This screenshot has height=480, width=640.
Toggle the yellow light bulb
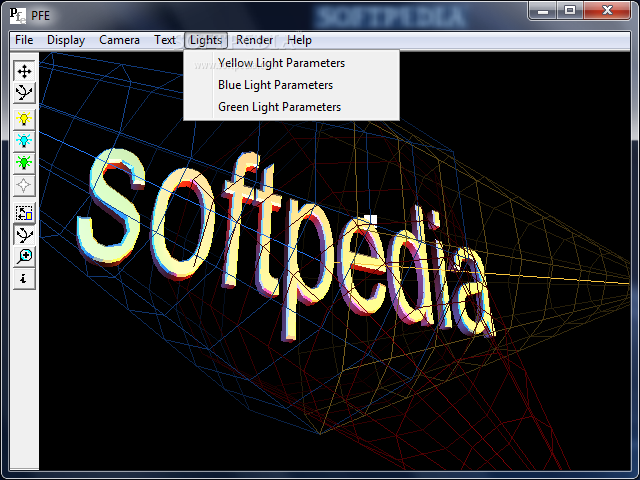24,120
